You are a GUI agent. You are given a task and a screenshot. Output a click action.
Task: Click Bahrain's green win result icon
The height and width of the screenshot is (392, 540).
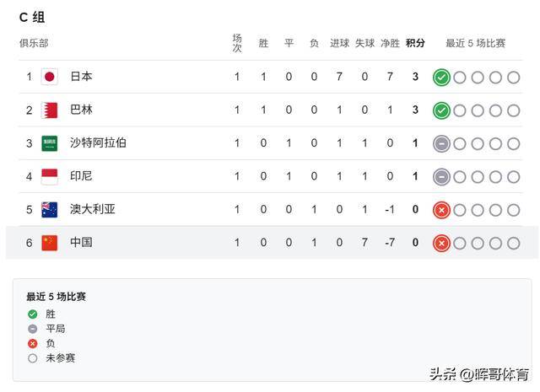pyautogui.click(x=441, y=110)
